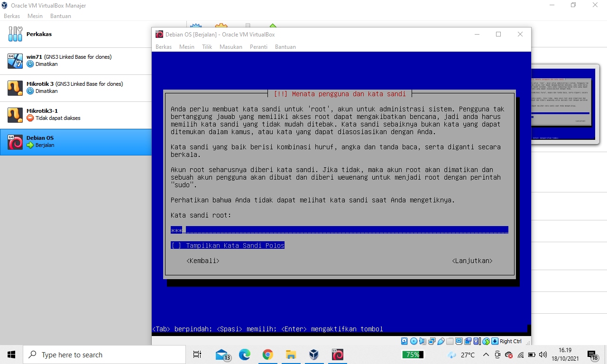Viewport: 607px width, 364px height.
Task: Open Berkas menu in VirtualBox Manager
Action: click(x=12, y=16)
